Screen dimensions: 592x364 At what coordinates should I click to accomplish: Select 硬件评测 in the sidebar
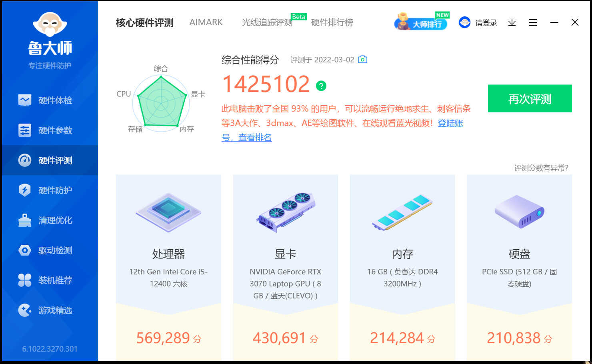[x=50, y=160]
